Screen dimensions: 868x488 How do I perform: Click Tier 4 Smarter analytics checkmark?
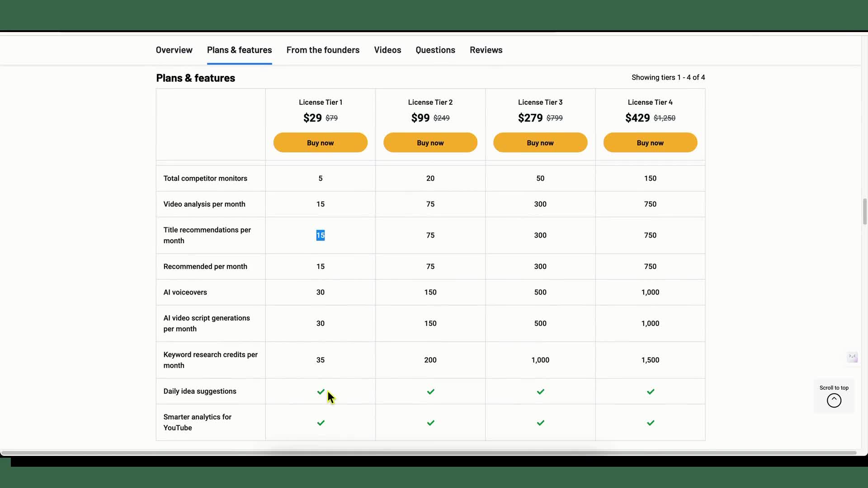click(x=650, y=423)
